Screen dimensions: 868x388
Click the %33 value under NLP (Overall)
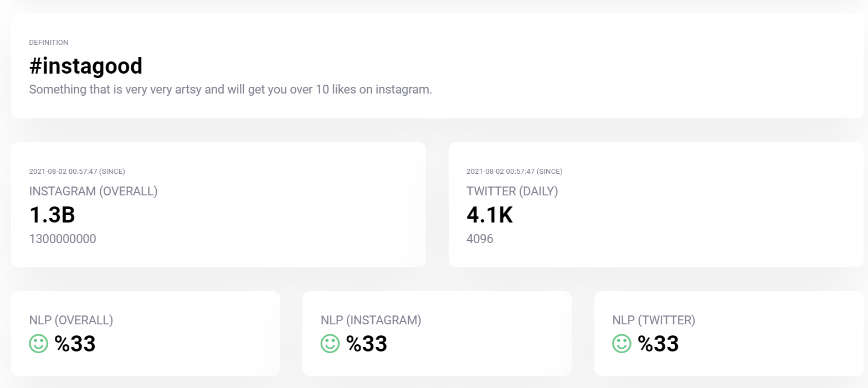tap(75, 344)
